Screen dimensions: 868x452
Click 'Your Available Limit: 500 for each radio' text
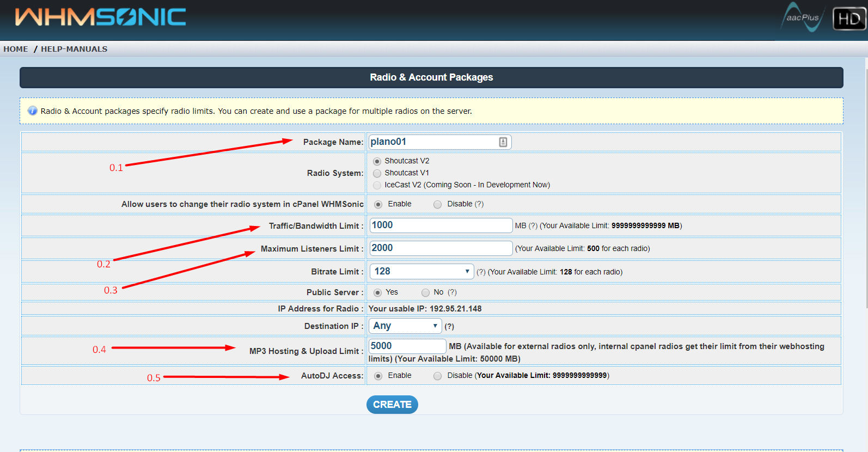click(x=583, y=248)
